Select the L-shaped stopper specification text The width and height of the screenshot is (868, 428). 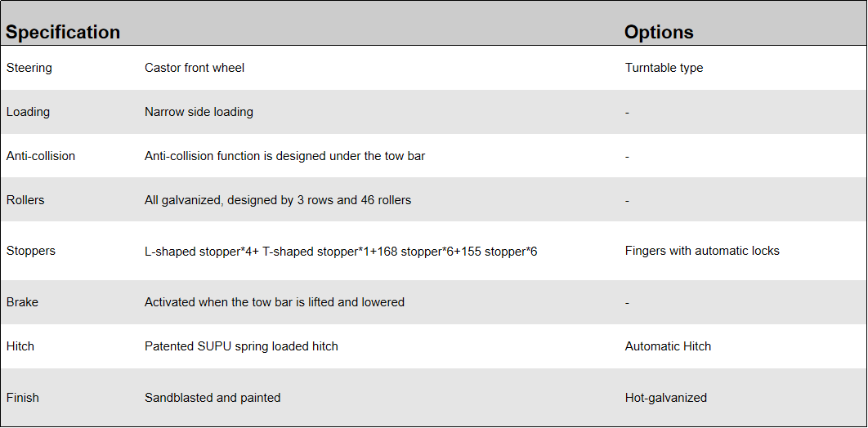[x=341, y=251]
